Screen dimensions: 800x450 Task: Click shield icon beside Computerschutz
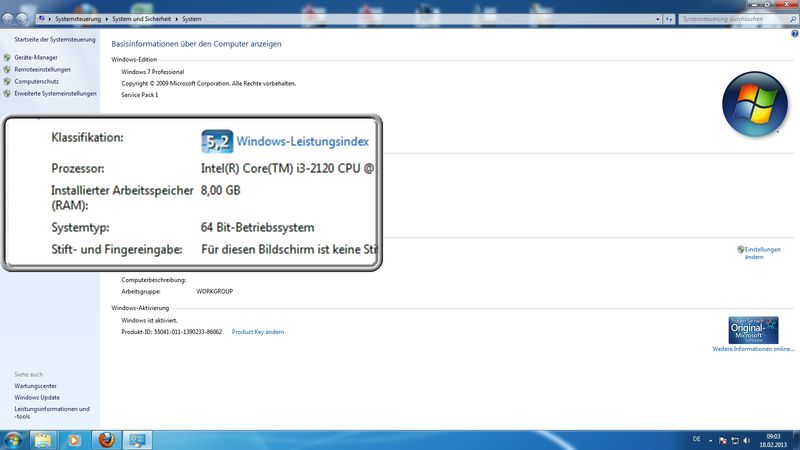click(7, 82)
